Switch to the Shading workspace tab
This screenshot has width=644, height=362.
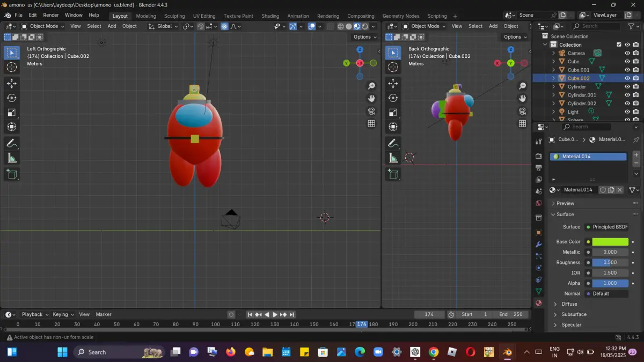click(270, 16)
